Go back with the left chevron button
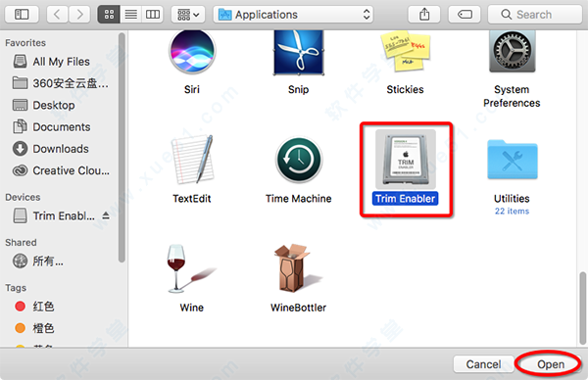 [57, 15]
